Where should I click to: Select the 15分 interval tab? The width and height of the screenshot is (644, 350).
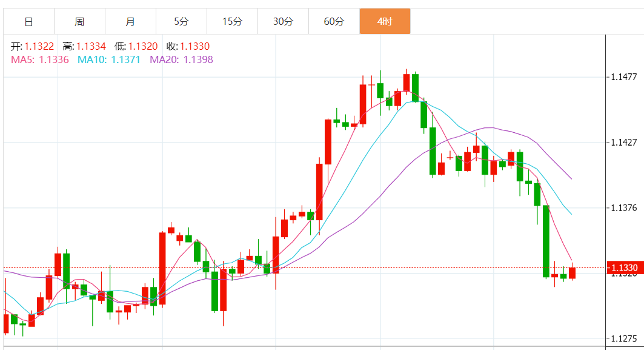pyautogui.click(x=232, y=22)
